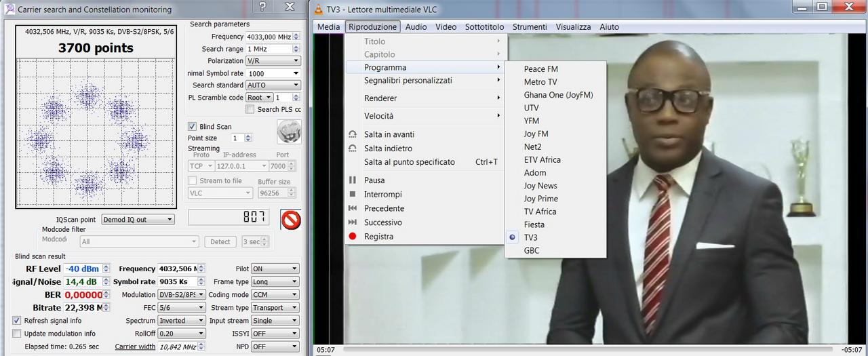
Task: Click the Precedente skip-back icon
Action: point(352,208)
